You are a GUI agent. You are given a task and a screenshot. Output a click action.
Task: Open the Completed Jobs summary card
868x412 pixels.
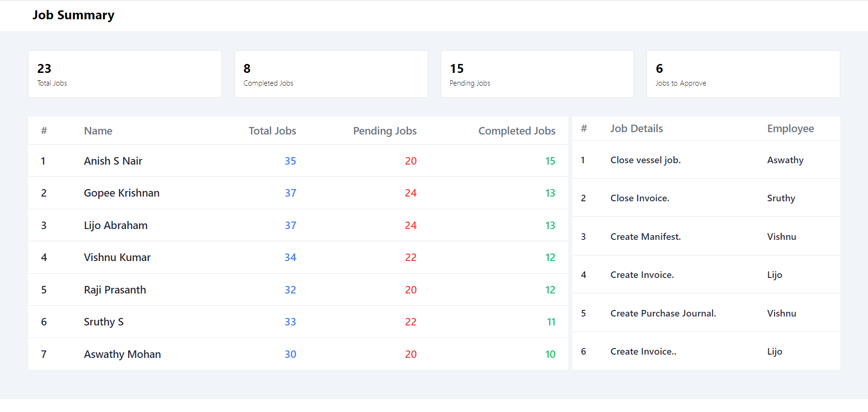pos(331,74)
